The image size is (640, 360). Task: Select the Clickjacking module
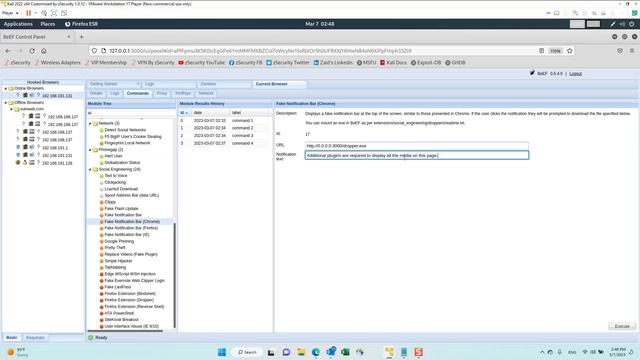click(115, 182)
